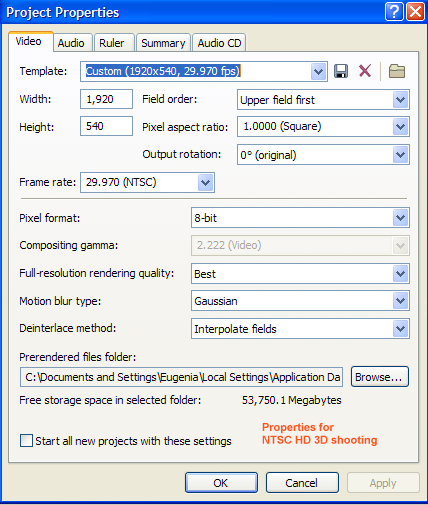Open the Audio CD tab
Screen dimensions: 428x505
coord(219,43)
